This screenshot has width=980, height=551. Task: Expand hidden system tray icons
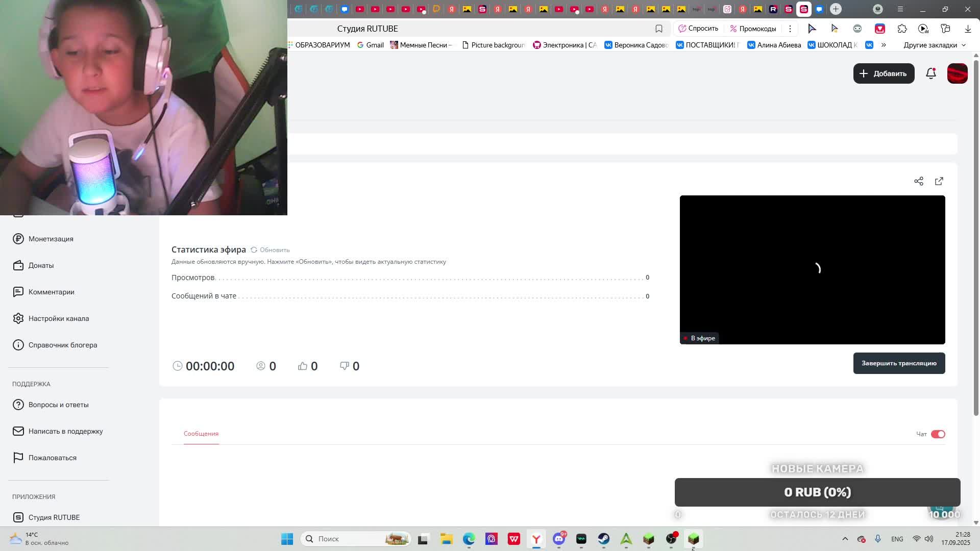pos(845,539)
